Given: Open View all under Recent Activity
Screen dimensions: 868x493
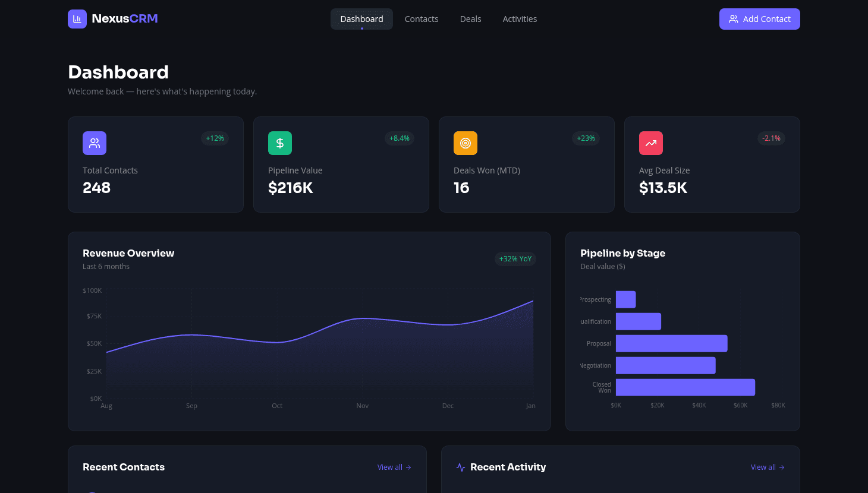Looking at the screenshot, I should pos(763,467).
